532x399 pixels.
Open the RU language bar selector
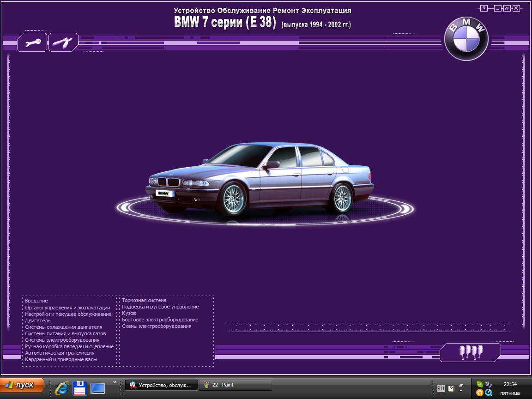click(x=441, y=388)
